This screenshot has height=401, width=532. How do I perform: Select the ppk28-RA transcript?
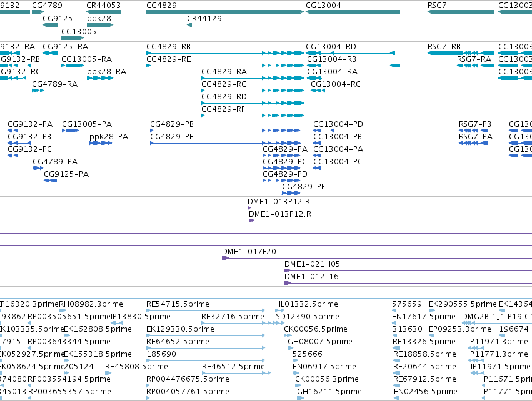pos(100,78)
